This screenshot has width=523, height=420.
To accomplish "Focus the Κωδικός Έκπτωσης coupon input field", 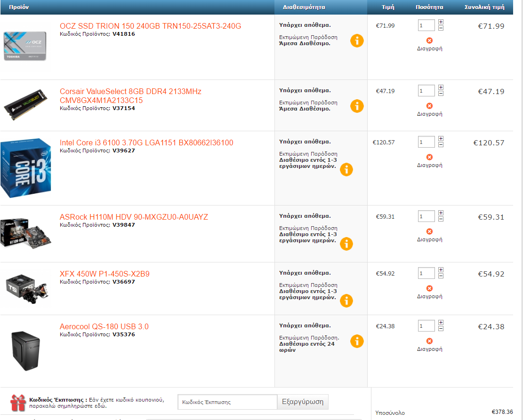I will coord(227,402).
